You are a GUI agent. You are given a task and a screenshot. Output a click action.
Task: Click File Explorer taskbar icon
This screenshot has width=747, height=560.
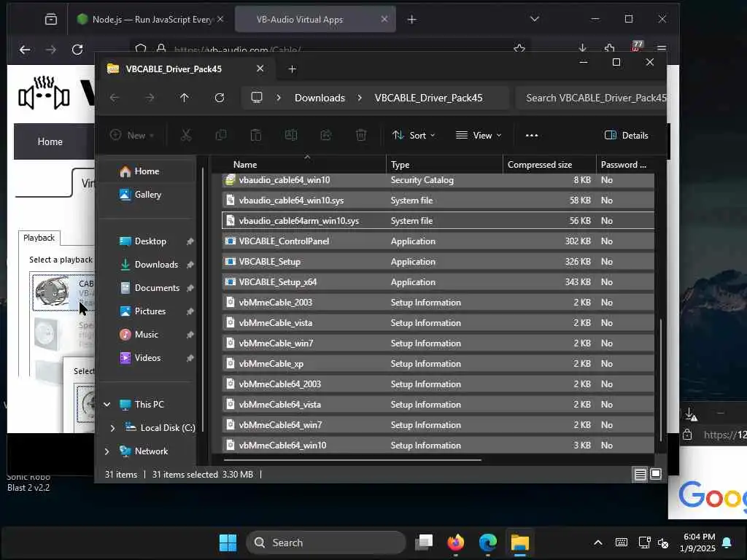tap(519, 542)
